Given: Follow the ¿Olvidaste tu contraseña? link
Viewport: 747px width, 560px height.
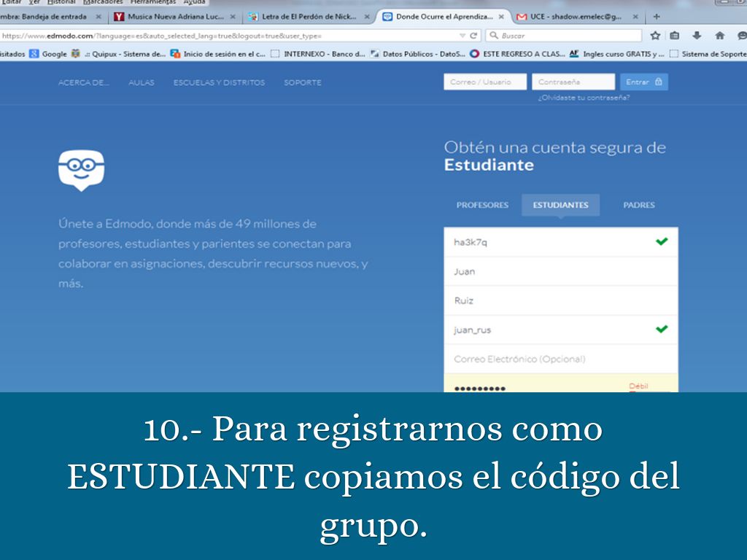Looking at the screenshot, I should pyautogui.click(x=583, y=98).
